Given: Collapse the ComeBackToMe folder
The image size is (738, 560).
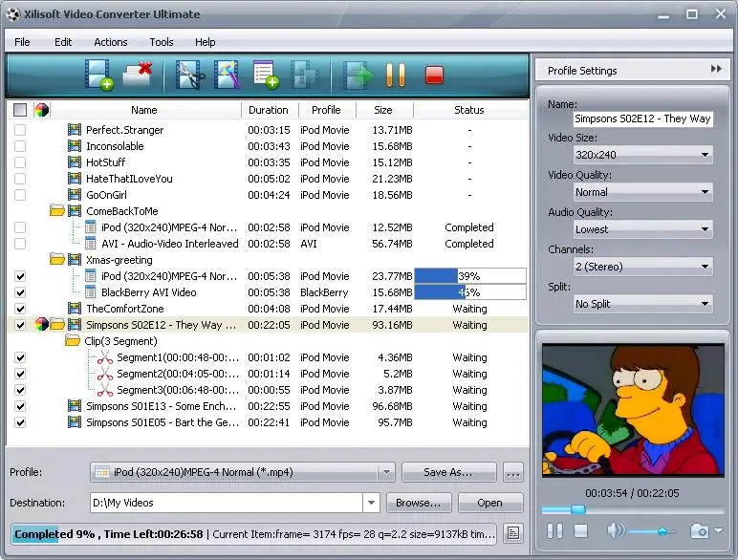Looking at the screenshot, I should (57, 210).
